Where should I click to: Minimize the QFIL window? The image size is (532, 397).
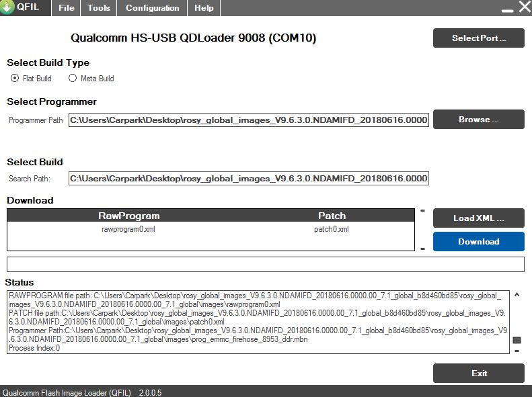(507, 11)
